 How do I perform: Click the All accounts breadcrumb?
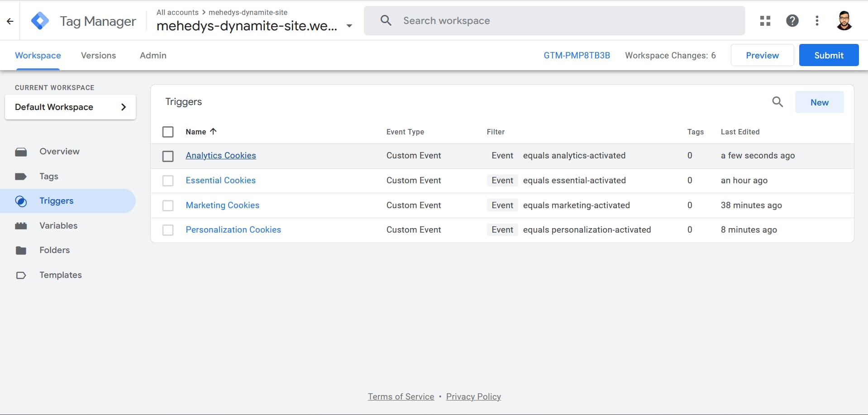pyautogui.click(x=177, y=12)
